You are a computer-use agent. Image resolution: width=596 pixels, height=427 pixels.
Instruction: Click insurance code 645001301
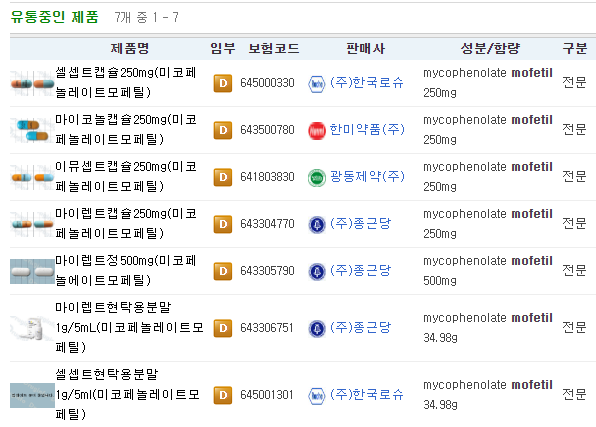click(266, 395)
